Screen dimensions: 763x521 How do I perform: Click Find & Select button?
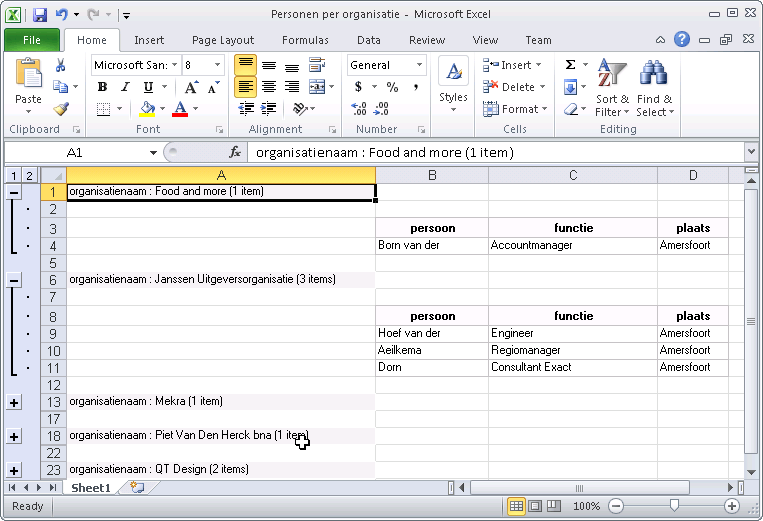pyautogui.click(x=654, y=88)
